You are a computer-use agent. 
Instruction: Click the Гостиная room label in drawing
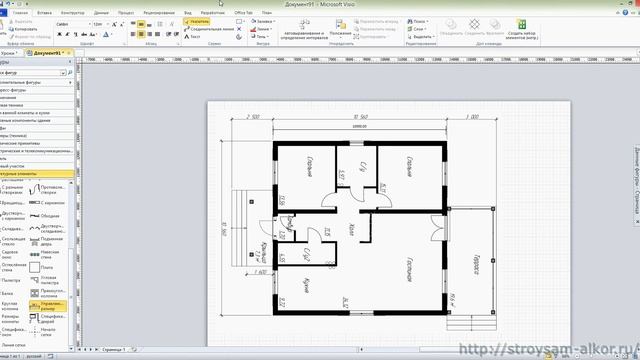(x=409, y=269)
